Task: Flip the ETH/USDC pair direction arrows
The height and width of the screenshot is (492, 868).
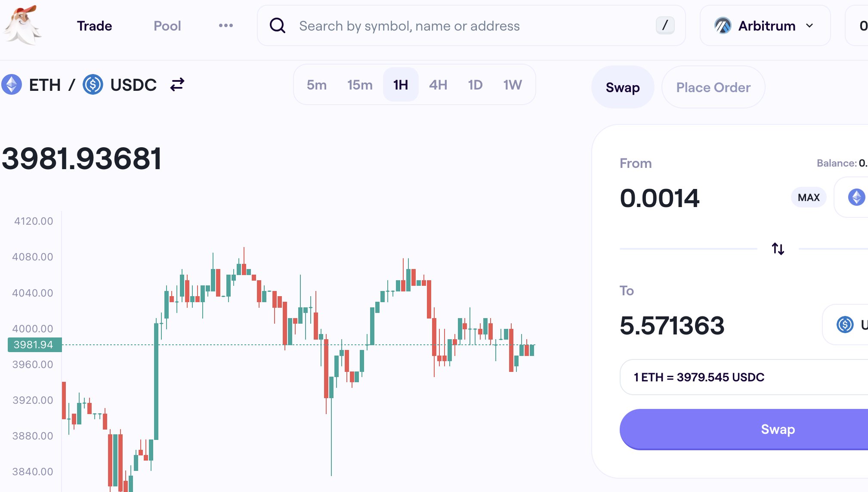Action: [x=177, y=84]
